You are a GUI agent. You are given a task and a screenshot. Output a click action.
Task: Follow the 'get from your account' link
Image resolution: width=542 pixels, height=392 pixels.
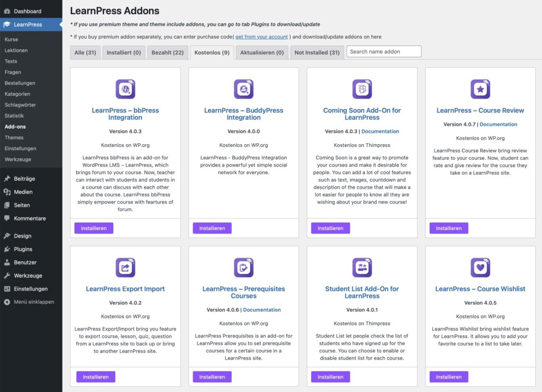click(x=261, y=37)
